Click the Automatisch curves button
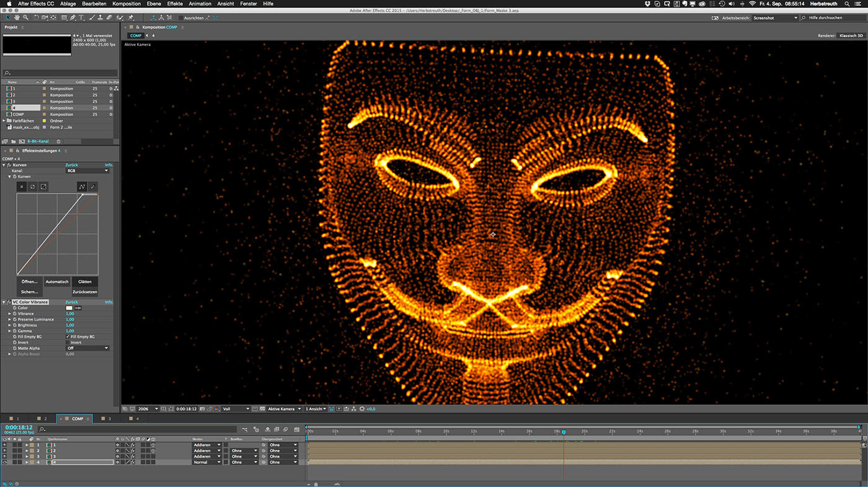Viewport: 868px width, 487px height. pyautogui.click(x=57, y=282)
